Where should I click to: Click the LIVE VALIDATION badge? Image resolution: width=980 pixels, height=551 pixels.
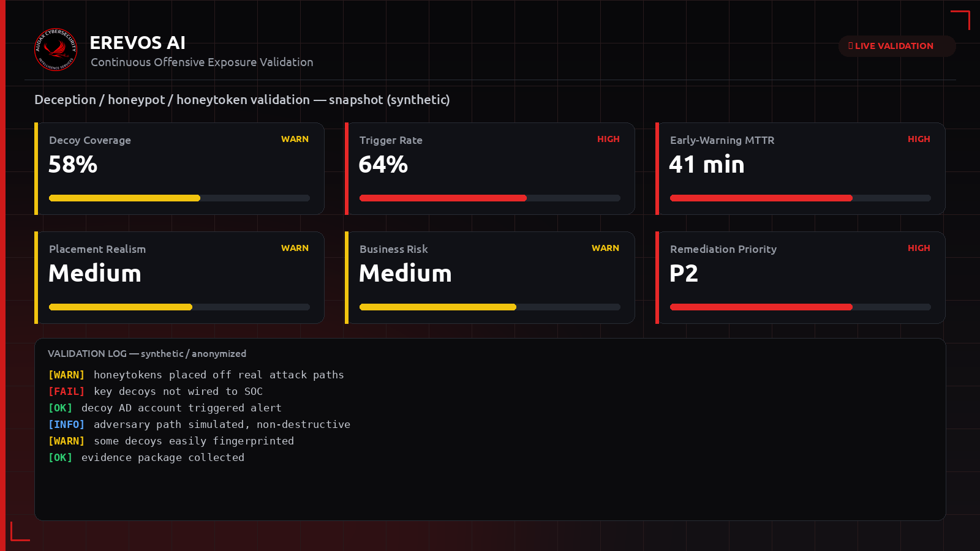coord(897,46)
